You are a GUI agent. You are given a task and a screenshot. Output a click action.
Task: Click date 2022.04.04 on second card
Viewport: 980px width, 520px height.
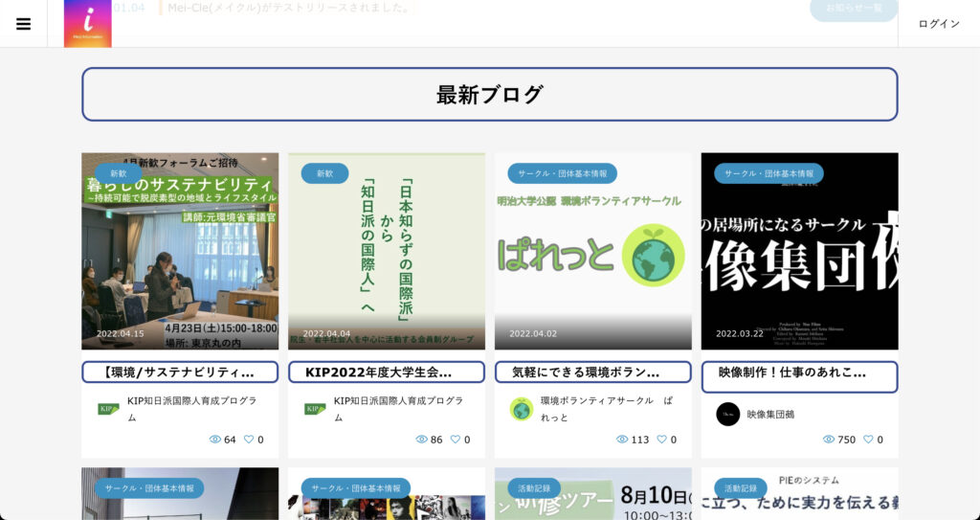pos(327,333)
